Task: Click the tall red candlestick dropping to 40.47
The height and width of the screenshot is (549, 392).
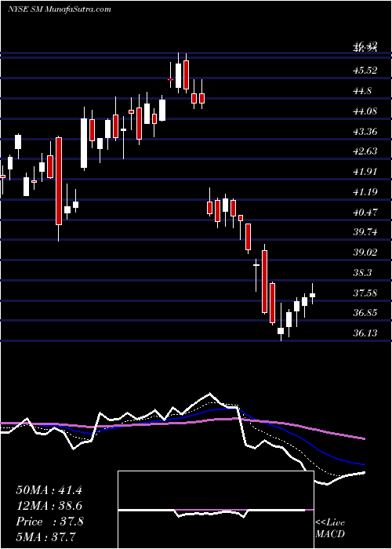Action: pyautogui.click(x=59, y=188)
